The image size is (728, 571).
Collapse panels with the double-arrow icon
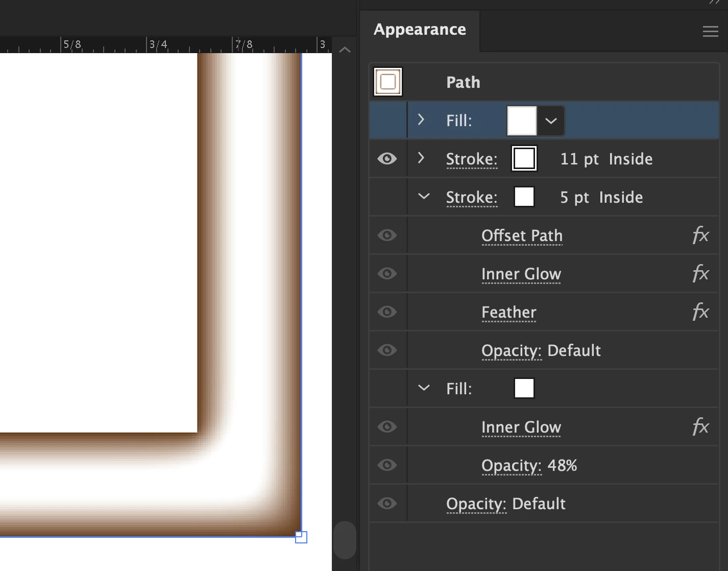coord(714,2)
